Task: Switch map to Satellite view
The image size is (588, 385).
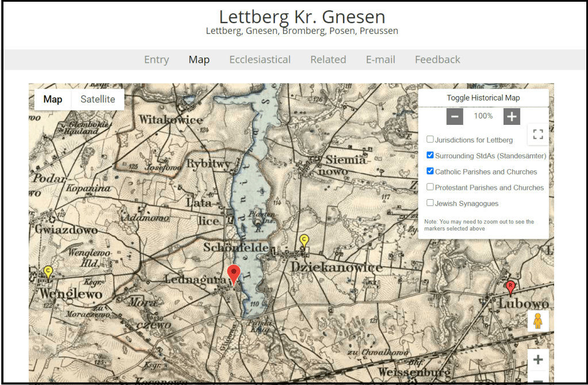Action: [98, 100]
